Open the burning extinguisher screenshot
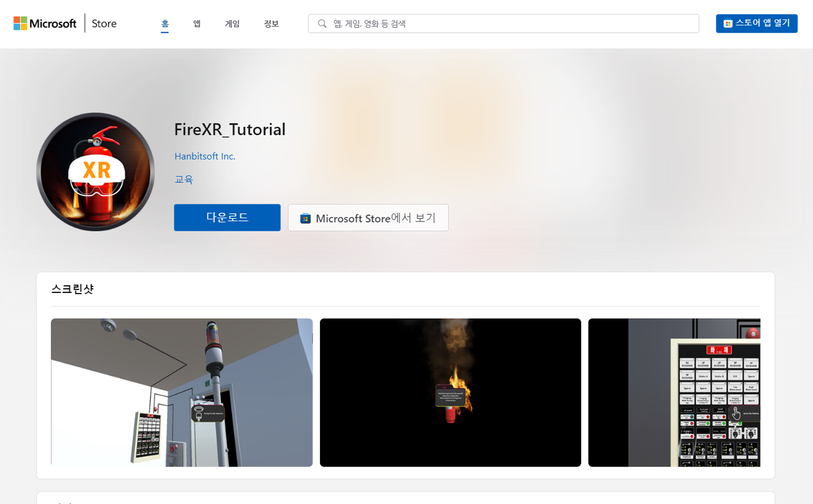The height and width of the screenshot is (504, 813). pos(450,393)
